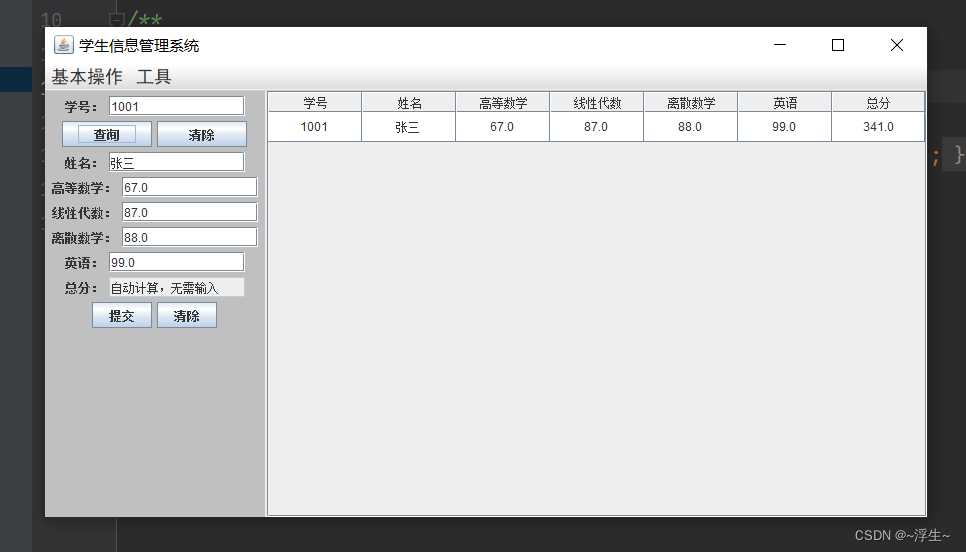Viewport: 966px width, 552px height.
Task: Close the 学生信息管理系统 window
Action: [x=896, y=45]
